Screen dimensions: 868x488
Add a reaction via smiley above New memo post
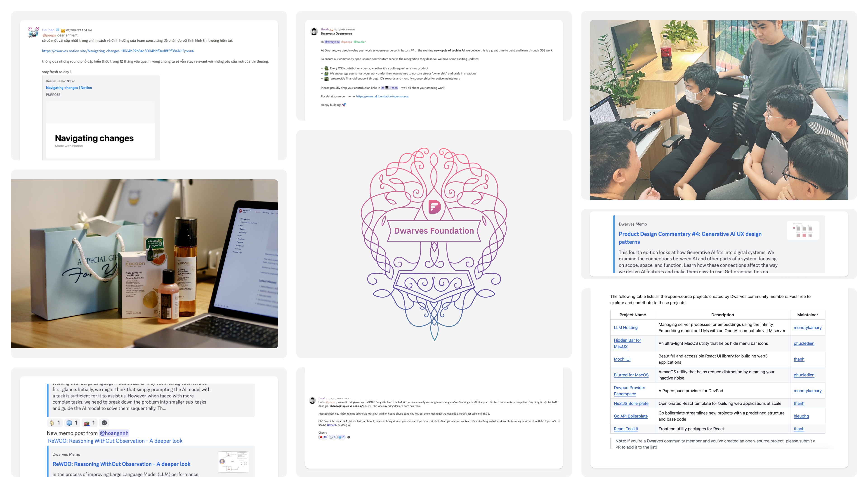tap(104, 423)
